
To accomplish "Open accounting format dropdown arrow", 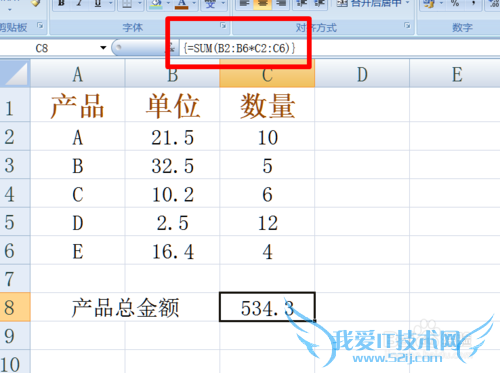I will 441,4.
